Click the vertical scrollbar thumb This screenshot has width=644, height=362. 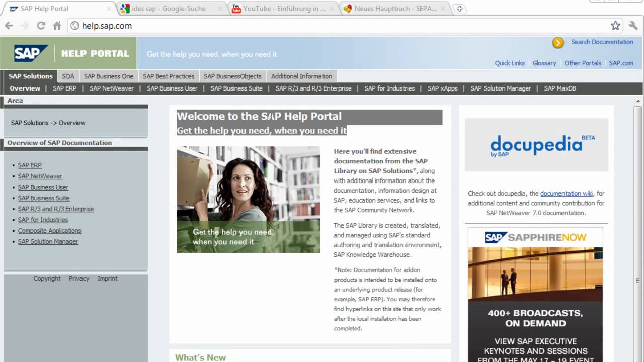coord(638,282)
